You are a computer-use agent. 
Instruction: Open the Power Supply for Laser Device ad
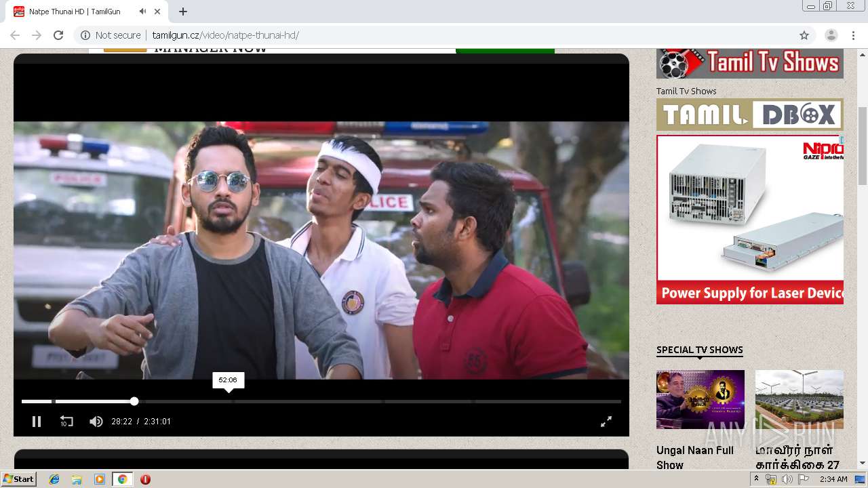click(x=750, y=220)
